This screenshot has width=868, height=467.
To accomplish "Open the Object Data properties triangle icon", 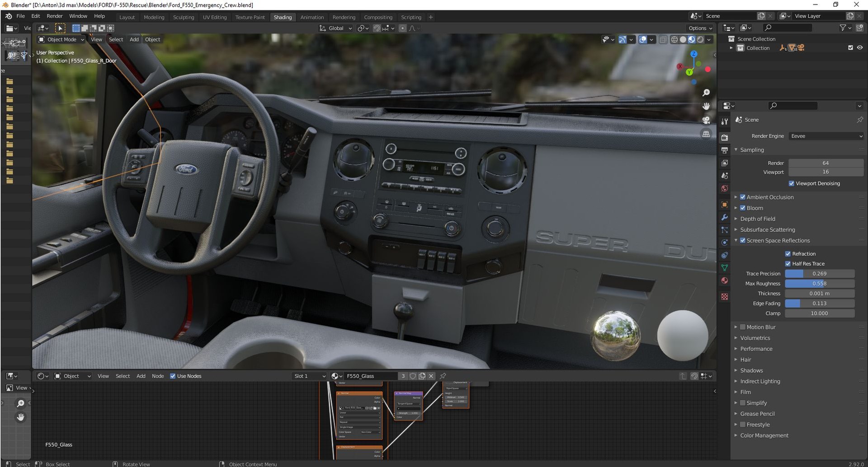I will click(x=725, y=268).
